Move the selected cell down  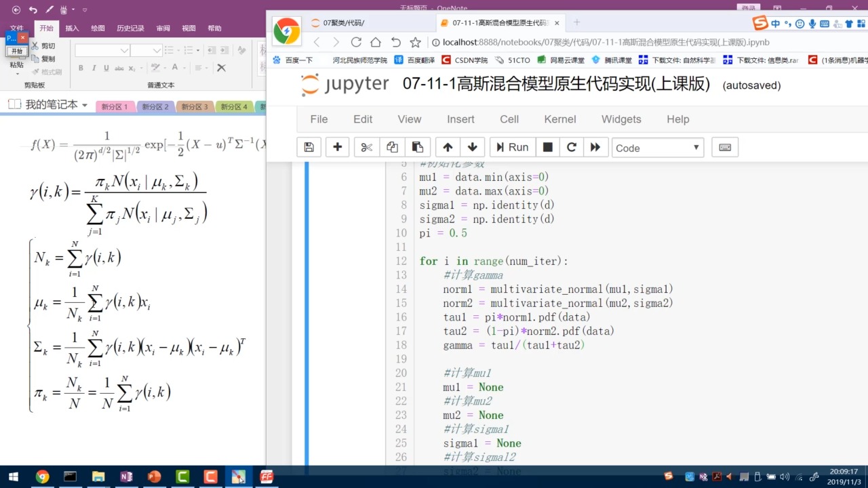pos(473,147)
